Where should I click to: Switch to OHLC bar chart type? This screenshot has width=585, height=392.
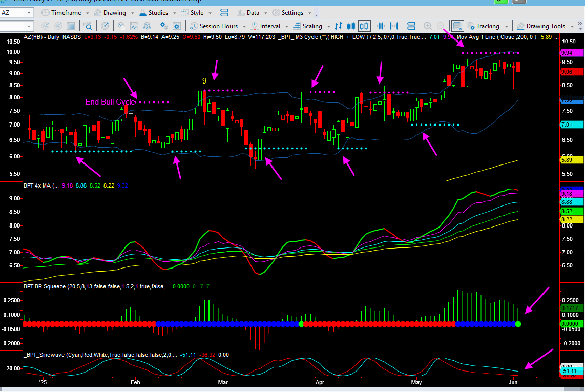(338, 26)
